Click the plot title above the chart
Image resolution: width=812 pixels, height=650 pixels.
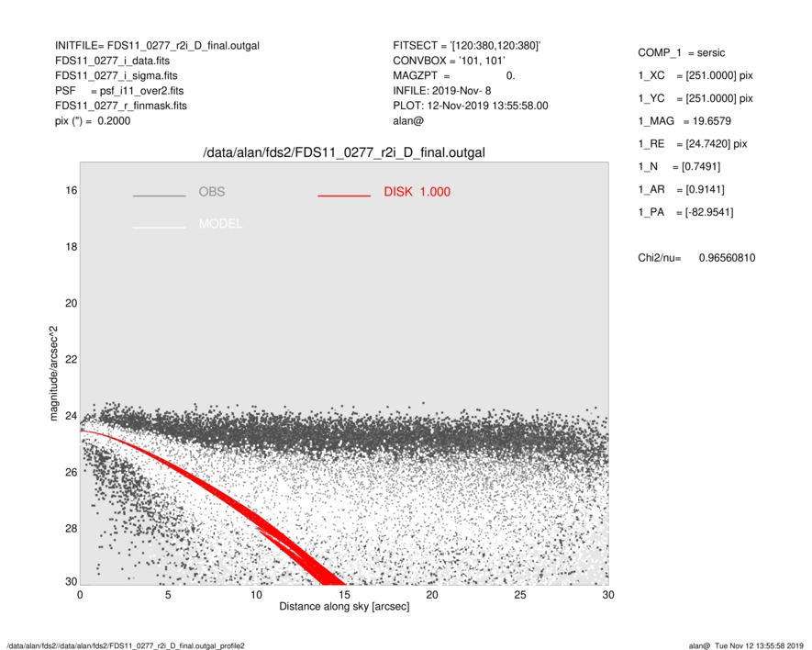[x=343, y=152]
